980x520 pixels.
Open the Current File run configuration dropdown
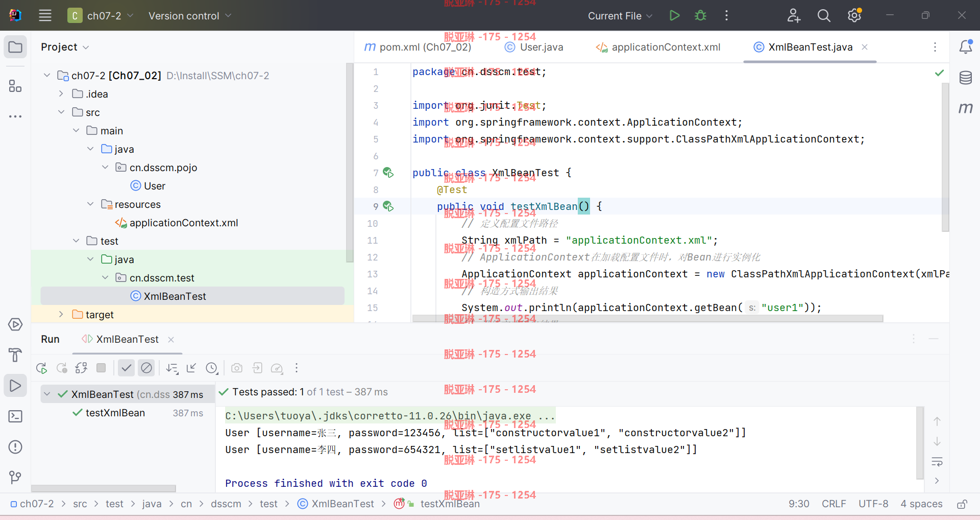tap(620, 16)
